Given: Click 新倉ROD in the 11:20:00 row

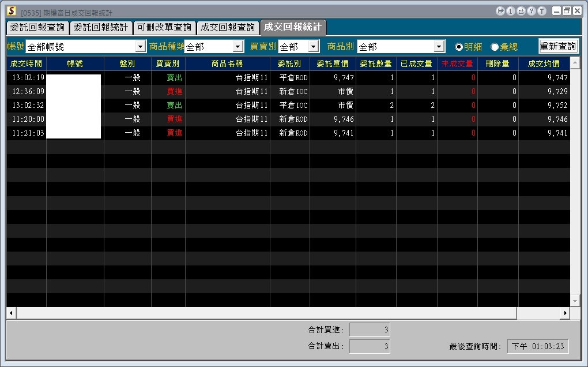Looking at the screenshot, I should tap(293, 119).
